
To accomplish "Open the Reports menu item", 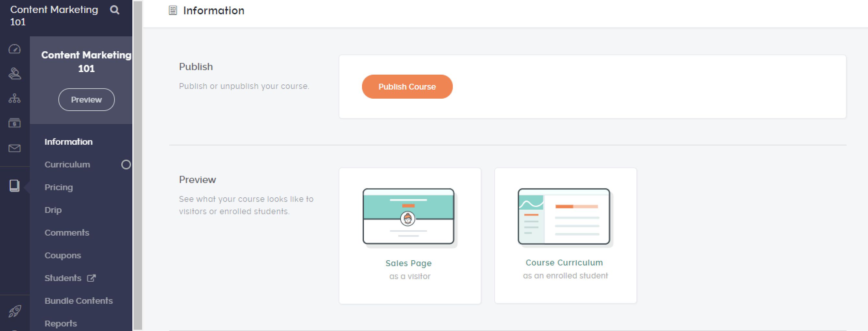I will tap(61, 324).
